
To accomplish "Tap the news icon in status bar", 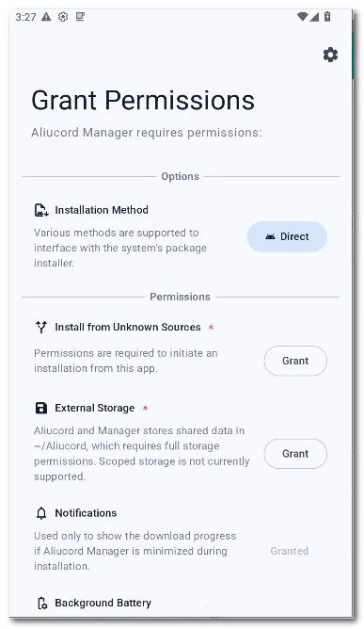I will coord(80,17).
